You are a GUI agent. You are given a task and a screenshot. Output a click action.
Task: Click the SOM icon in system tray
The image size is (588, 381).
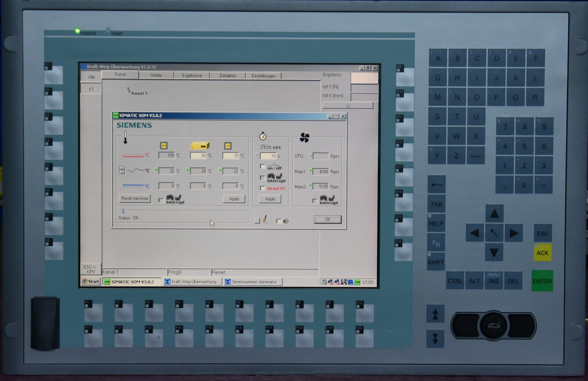(x=357, y=282)
